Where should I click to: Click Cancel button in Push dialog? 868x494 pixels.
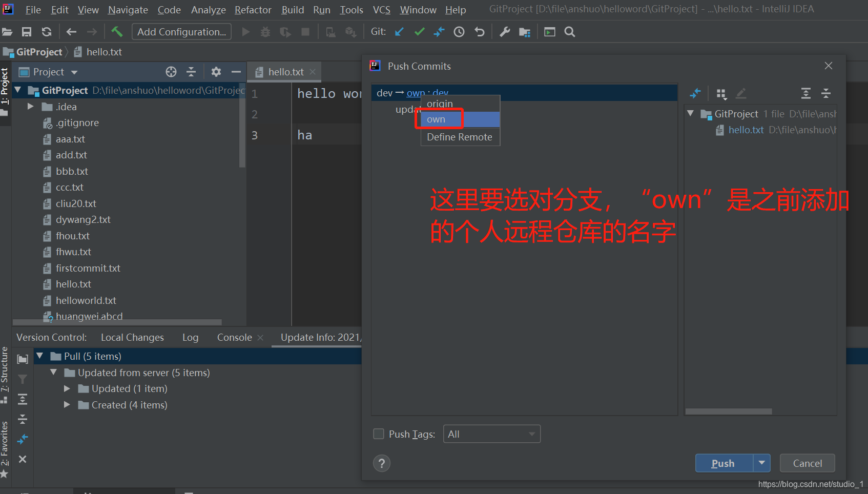coord(807,463)
